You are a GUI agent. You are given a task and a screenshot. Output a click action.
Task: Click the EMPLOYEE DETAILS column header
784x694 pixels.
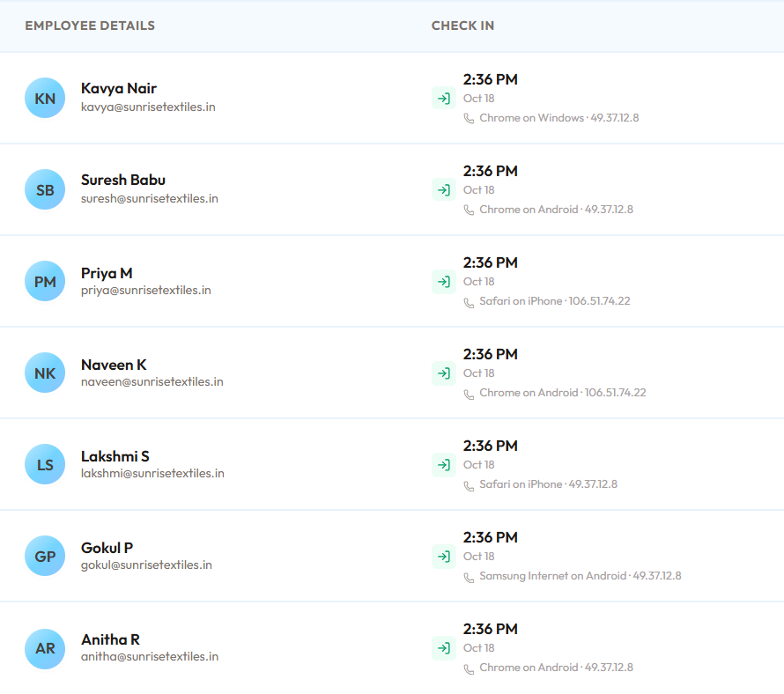tap(90, 26)
